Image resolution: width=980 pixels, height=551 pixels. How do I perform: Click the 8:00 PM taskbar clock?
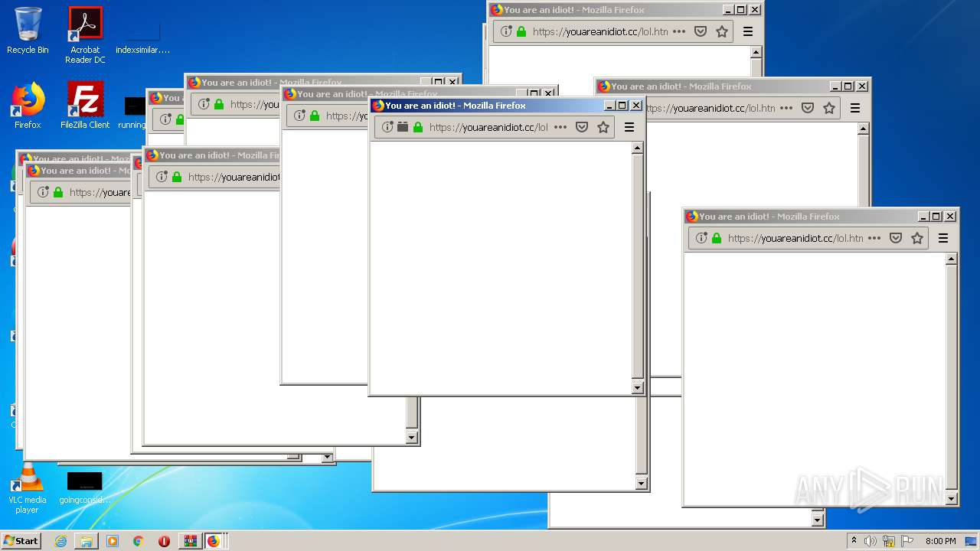(940, 541)
